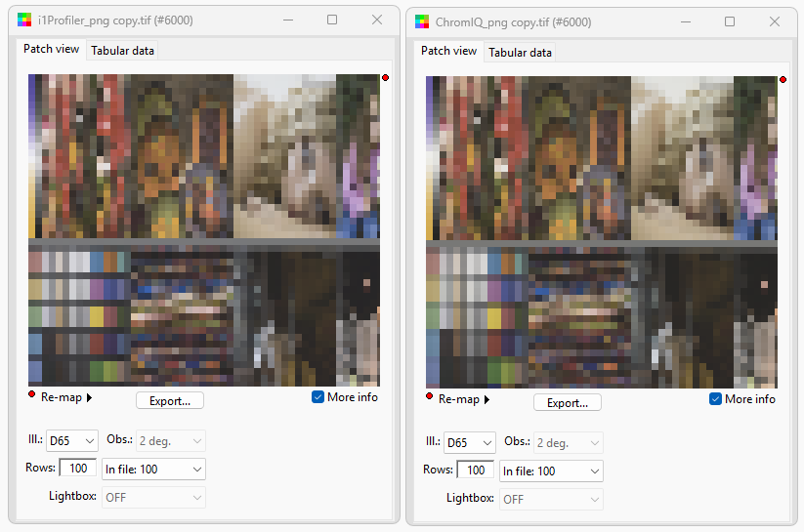
Task: Close the i1Profiler_png copy.tif window
Action: [x=377, y=20]
